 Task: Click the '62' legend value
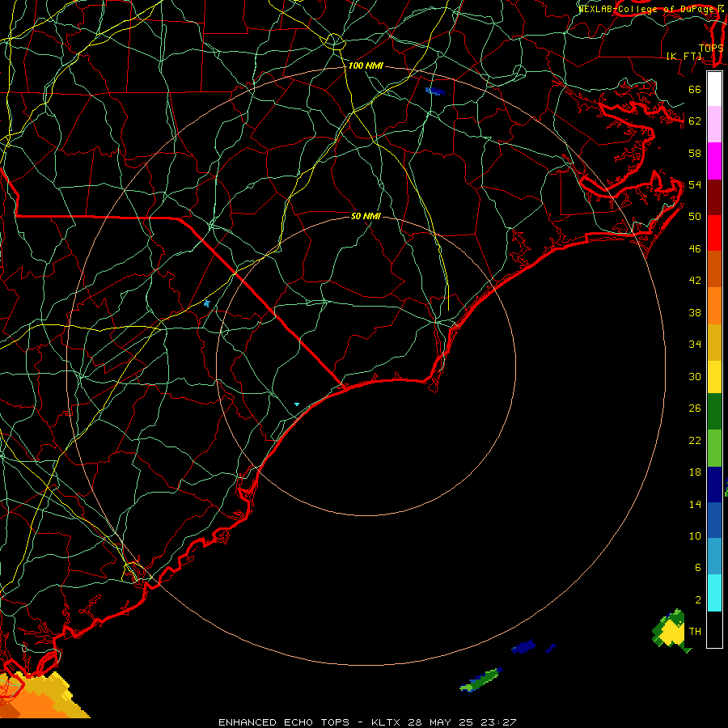point(695,121)
